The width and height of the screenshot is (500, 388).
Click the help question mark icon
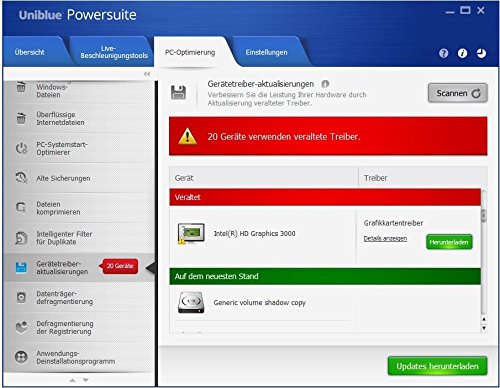(x=443, y=53)
